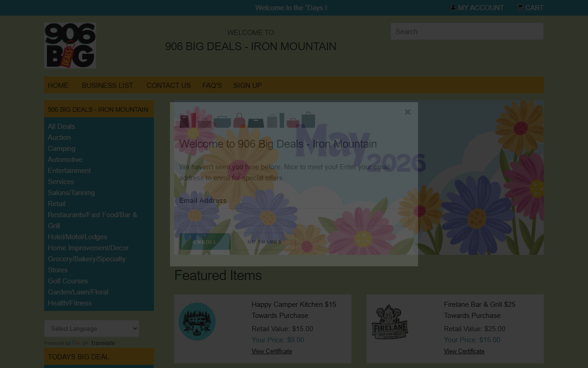
Task: Click the TODAYS BIG DEAL heading
Action: (x=99, y=356)
